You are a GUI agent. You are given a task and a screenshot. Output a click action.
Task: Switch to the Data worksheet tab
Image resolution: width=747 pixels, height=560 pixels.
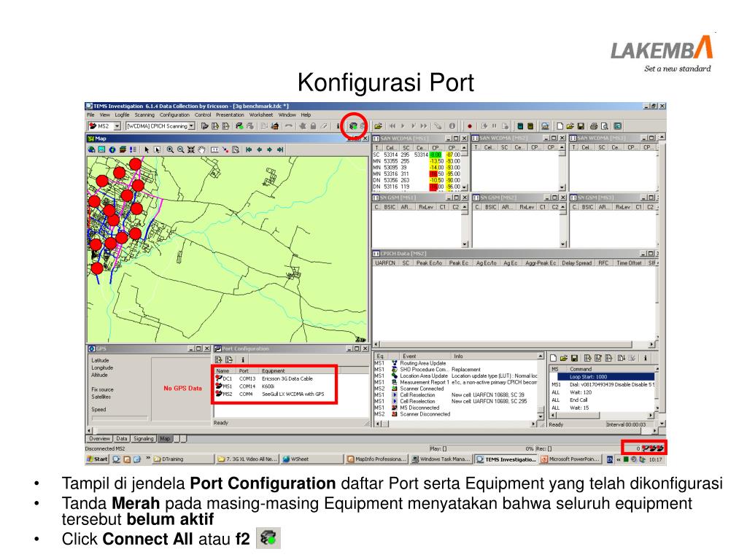122,438
